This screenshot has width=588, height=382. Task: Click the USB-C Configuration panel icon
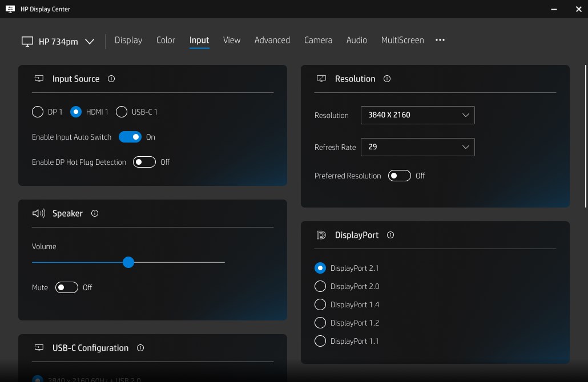point(38,348)
